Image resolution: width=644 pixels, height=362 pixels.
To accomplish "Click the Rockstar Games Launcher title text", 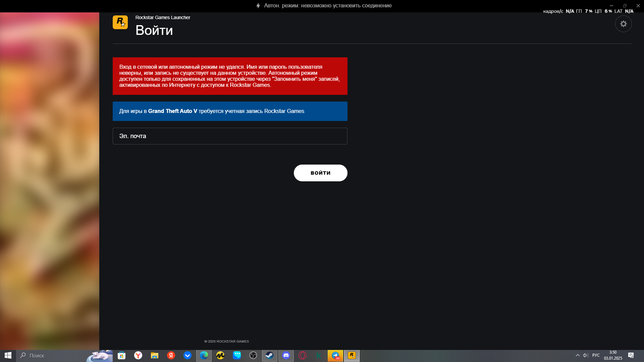I will [163, 17].
